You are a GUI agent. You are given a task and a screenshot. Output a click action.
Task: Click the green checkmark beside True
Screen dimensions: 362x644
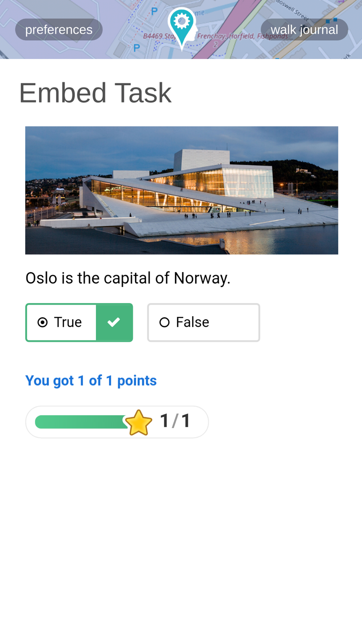114,322
